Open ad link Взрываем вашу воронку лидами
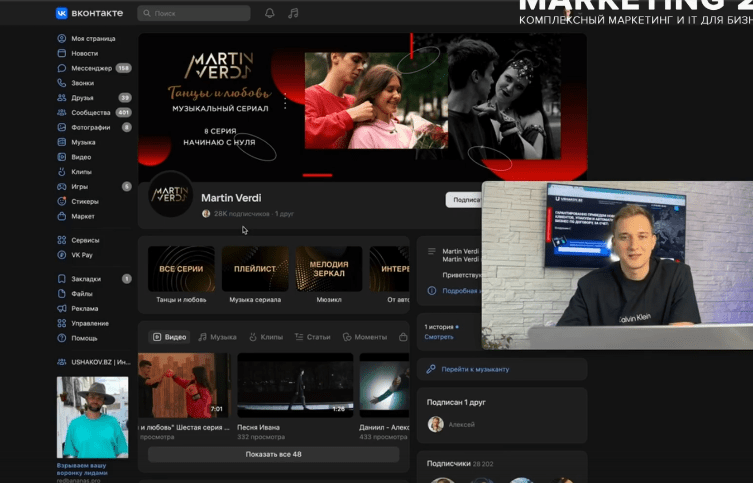The width and height of the screenshot is (753, 483). click(82, 469)
